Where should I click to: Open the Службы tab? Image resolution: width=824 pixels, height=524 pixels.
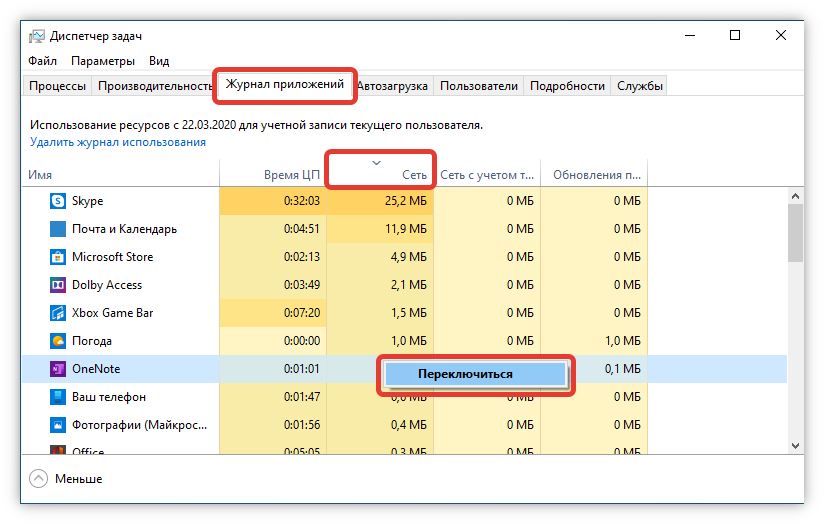639,86
